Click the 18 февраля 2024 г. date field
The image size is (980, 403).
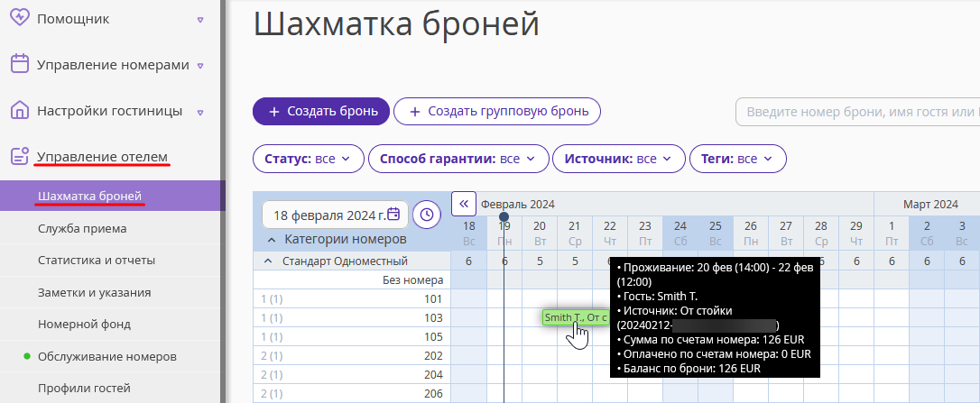click(x=335, y=215)
